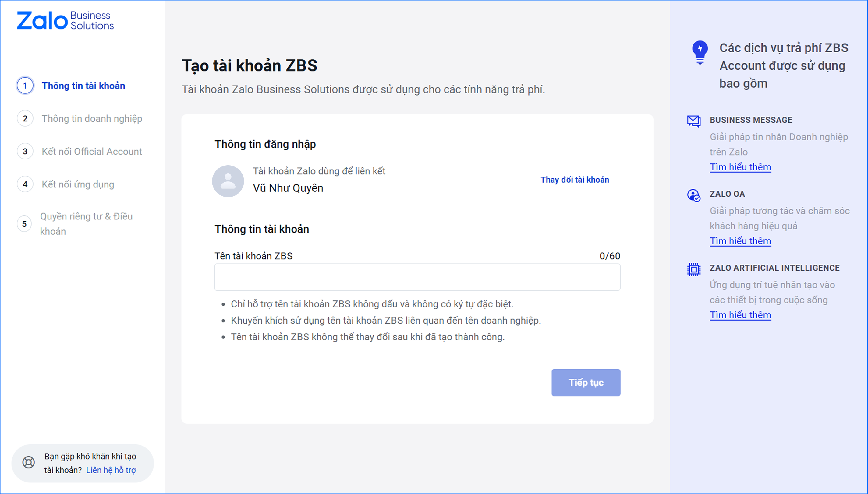This screenshot has height=494, width=868.
Task: Open step 4 Kết nối ứng dụng
Action: 78,184
